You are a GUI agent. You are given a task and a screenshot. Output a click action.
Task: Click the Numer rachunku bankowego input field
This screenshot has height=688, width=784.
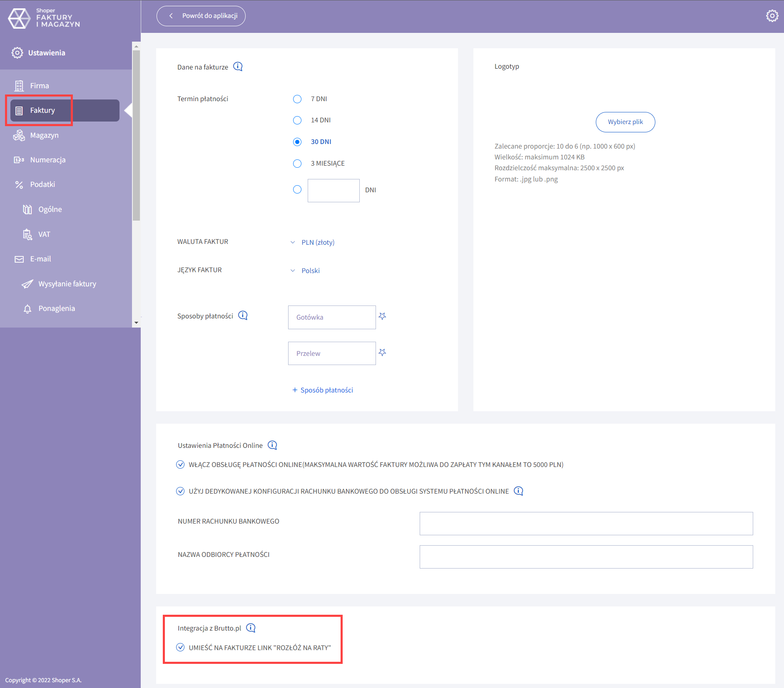coord(586,524)
